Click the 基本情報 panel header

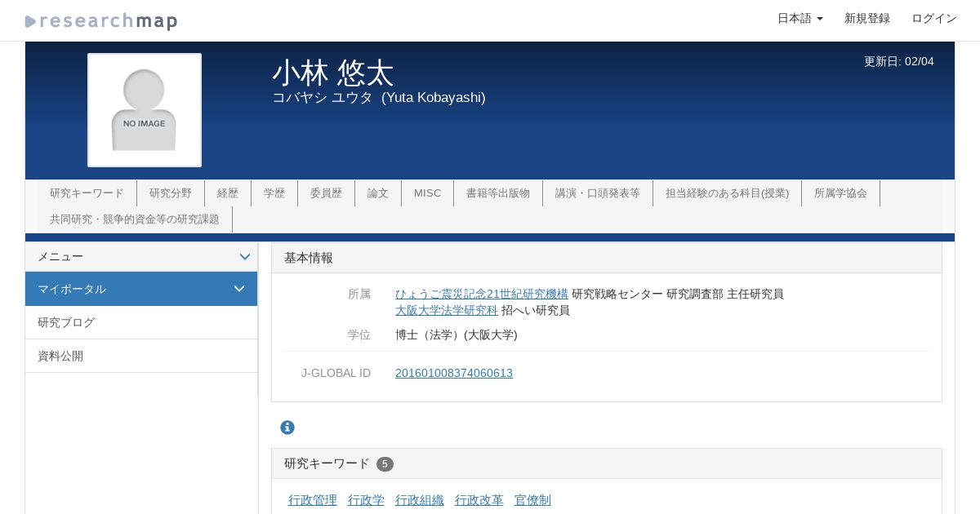coord(607,258)
